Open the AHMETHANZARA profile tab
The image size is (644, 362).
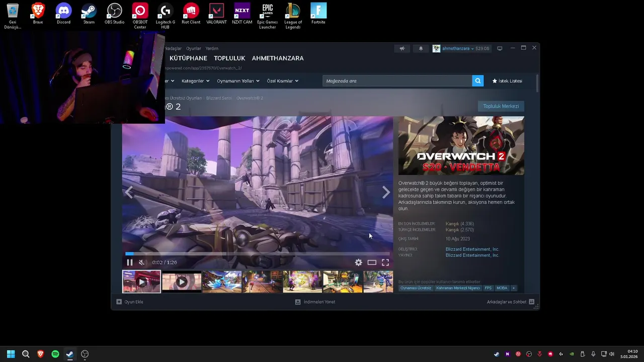click(278, 58)
